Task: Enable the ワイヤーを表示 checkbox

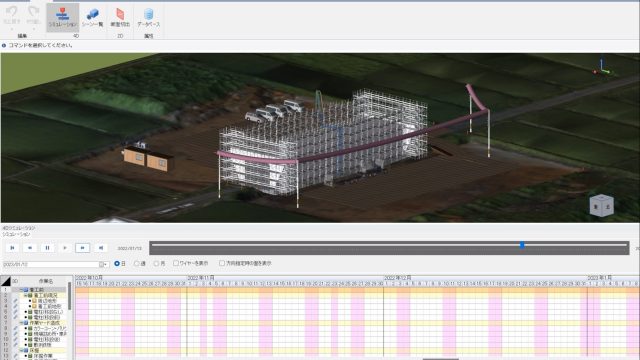Action: tap(176, 263)
